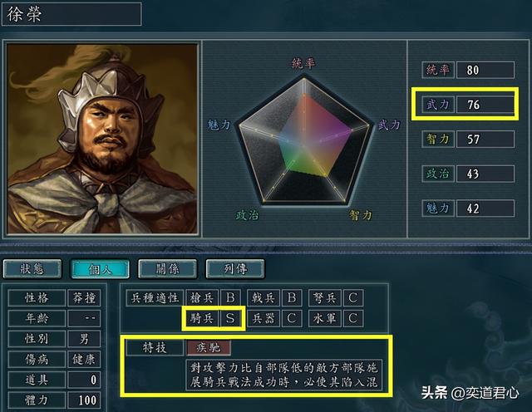
Task: Click the 政治 stat label
Action: click(x=438, y=174)
